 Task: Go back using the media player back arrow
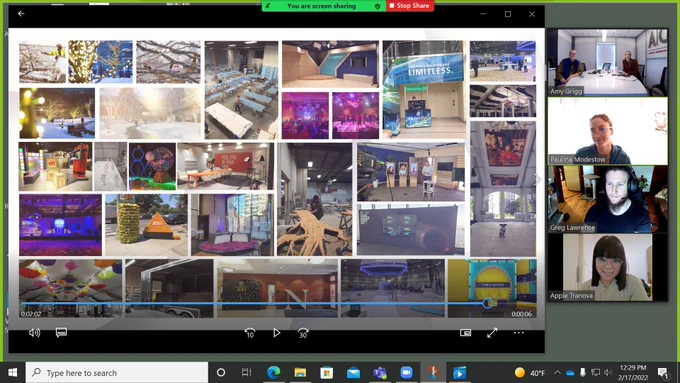tap(21, 13)
